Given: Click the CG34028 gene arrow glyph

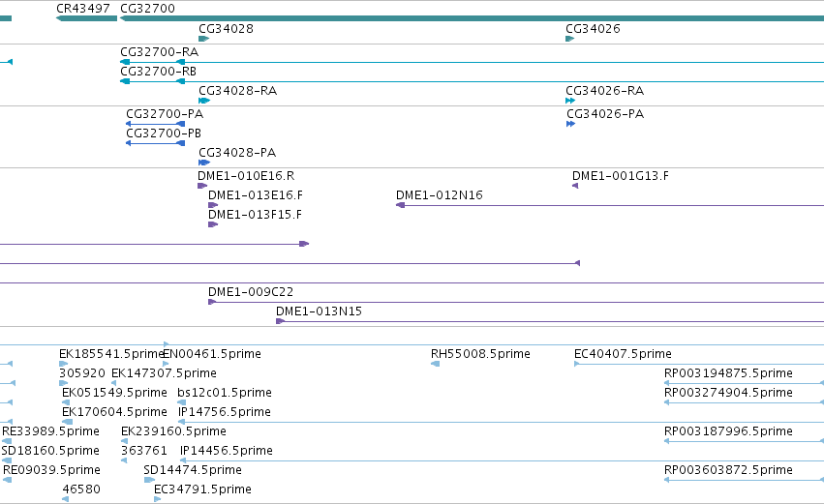Looking at the screenshot, I should pyautogui.click(x=204, y=39).
